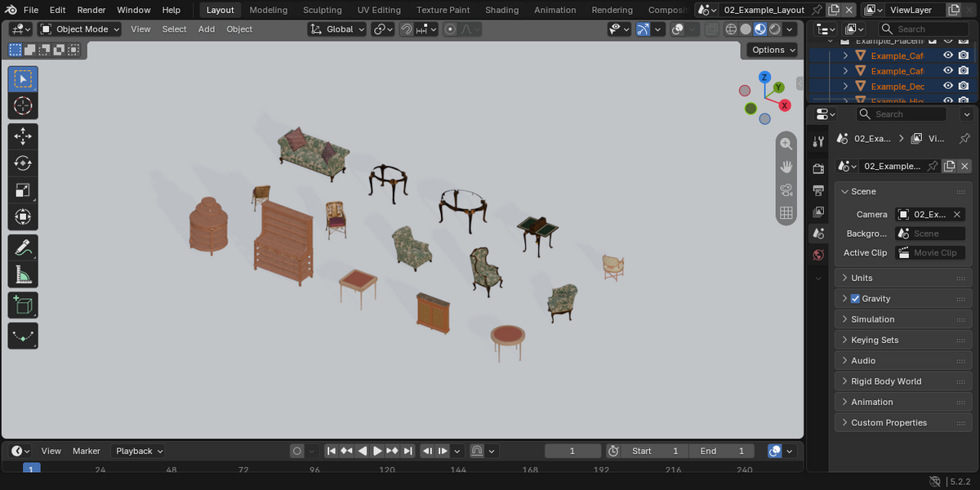Open the shading options dropdown arrow
980x490 pixels.
point(791,29)
